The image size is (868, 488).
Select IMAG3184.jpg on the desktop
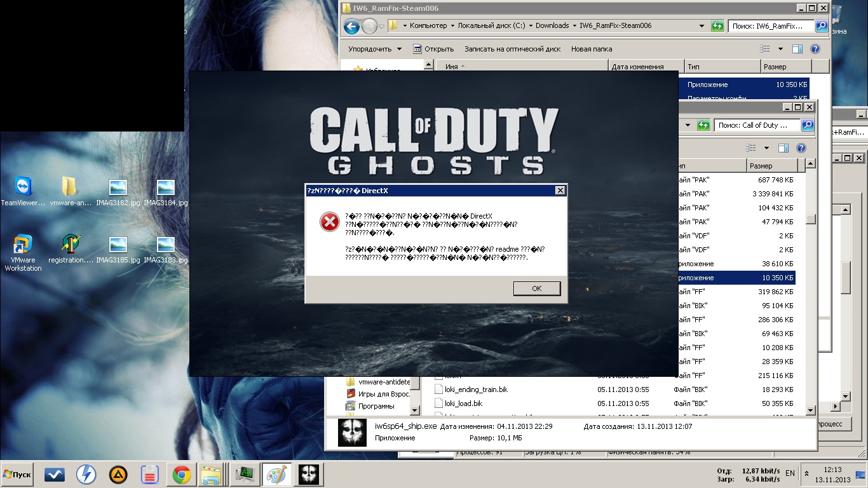pos(166,192)
